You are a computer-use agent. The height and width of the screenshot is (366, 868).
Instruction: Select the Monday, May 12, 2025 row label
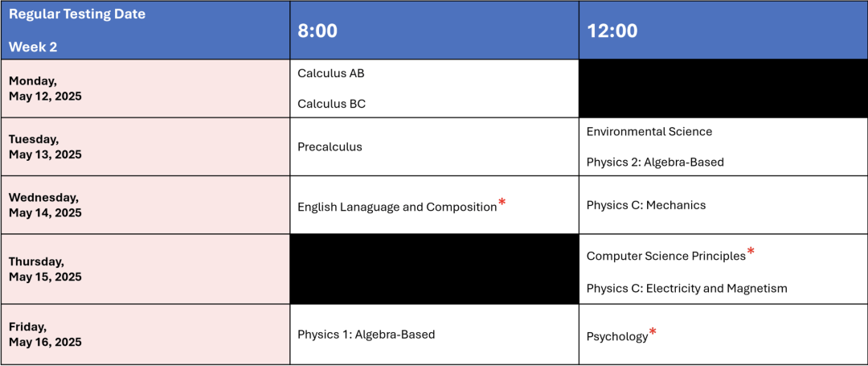point(45,88)
